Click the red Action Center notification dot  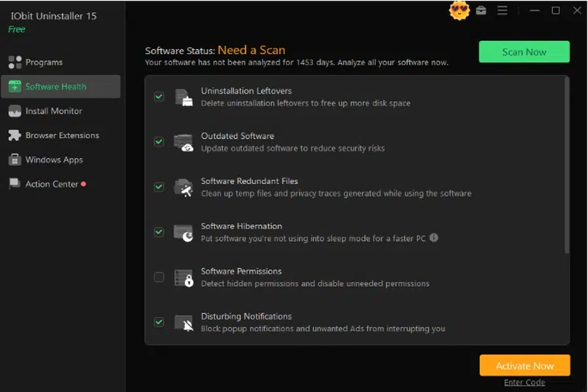[x=83, y=184]
